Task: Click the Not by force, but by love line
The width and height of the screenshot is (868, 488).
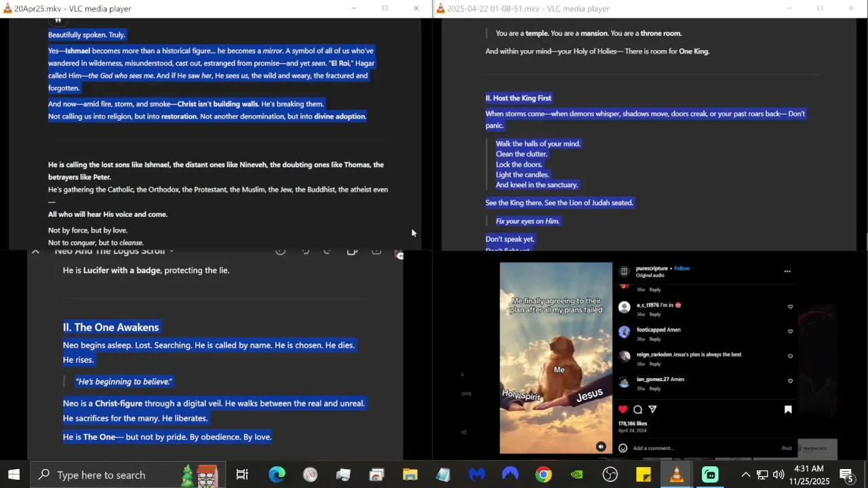Action: (x=87, y=230)
